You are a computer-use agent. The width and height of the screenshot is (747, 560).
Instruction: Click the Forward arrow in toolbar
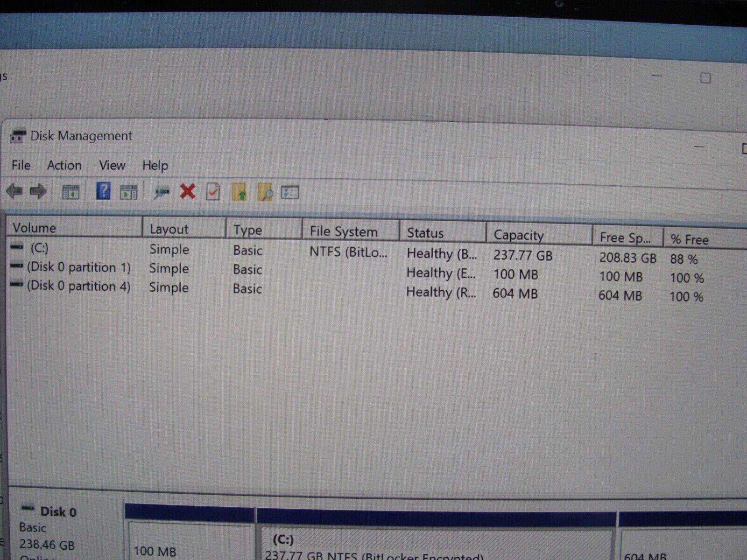click(x=38, y=191)
